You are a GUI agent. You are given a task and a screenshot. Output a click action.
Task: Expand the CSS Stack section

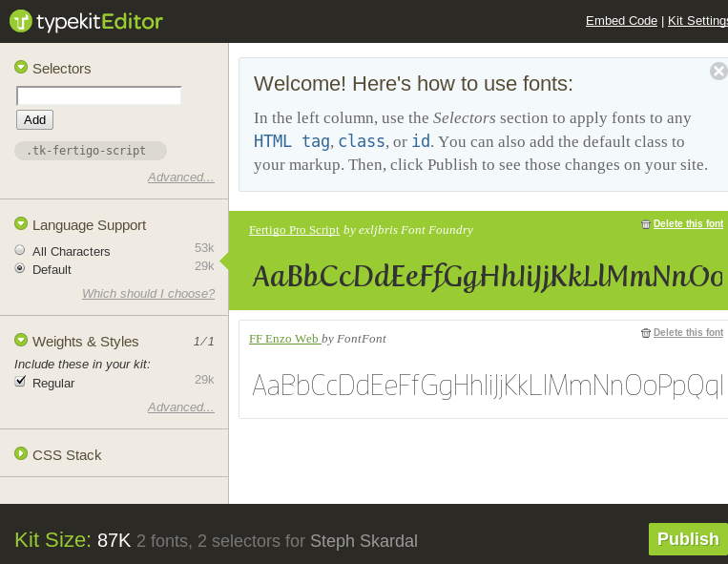[x=21, y=453]
